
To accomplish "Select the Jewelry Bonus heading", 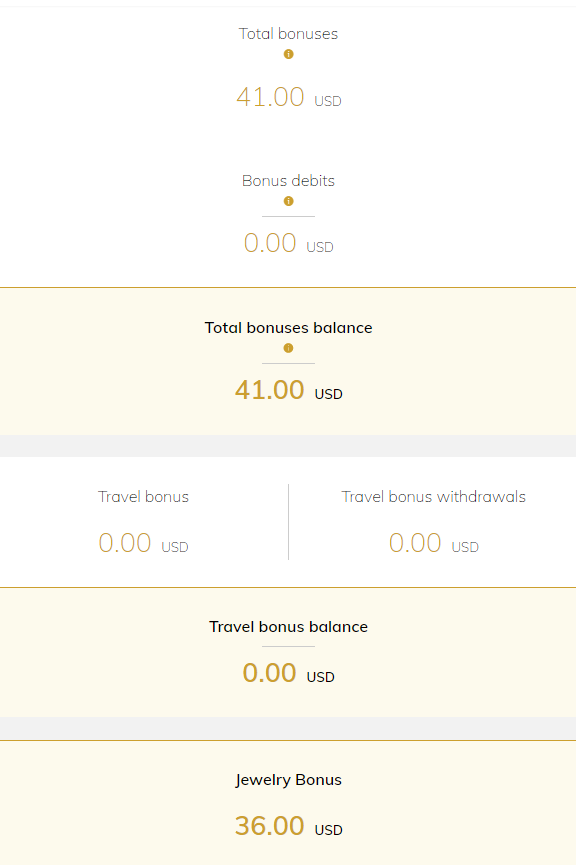I will tap(288, 780).
